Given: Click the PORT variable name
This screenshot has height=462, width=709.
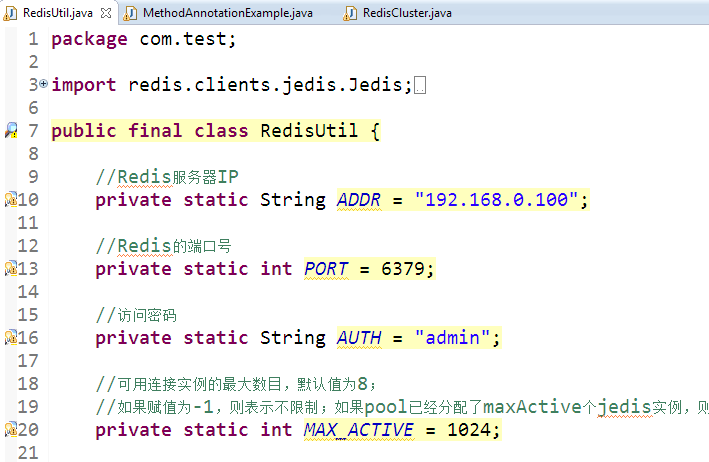Looking at the screenshot, I should click(326, 269).
